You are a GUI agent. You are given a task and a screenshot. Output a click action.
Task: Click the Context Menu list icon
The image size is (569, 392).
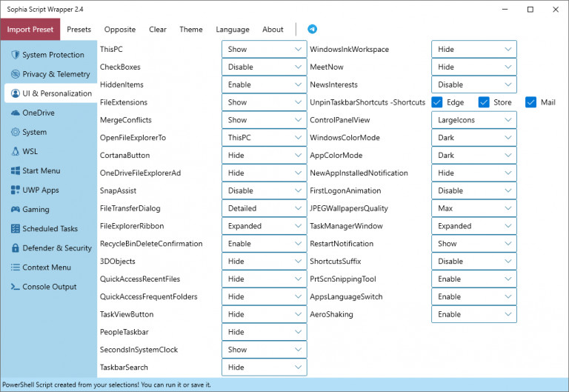click(x=16, y=268)
